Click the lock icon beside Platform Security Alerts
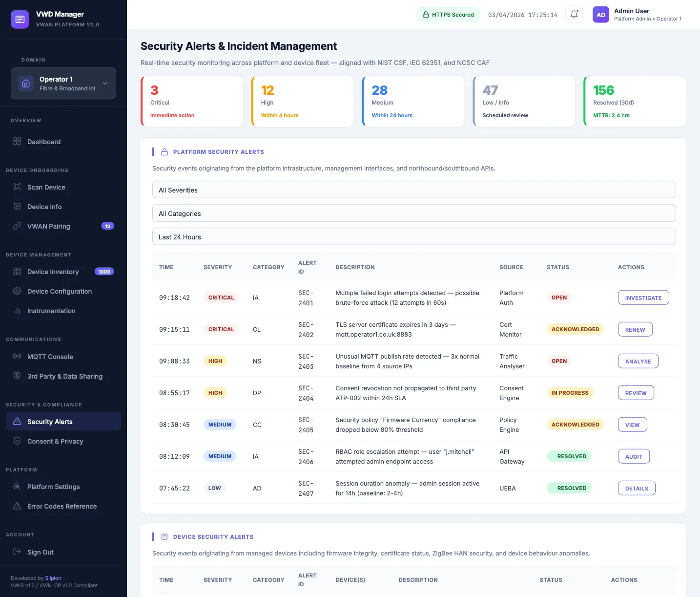This screenshot has width=700, height=597. [x=165, y=151]
